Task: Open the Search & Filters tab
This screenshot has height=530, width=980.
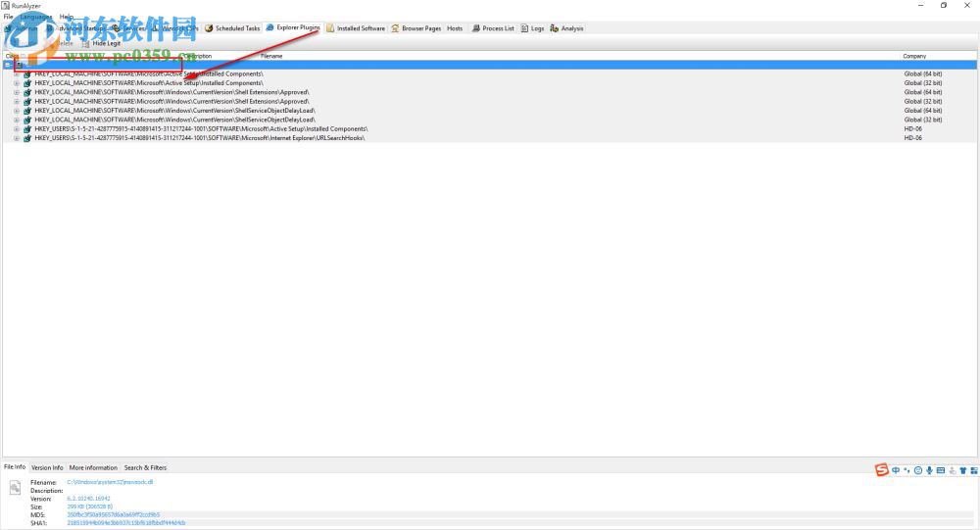Action: click(x=145, y=467)
